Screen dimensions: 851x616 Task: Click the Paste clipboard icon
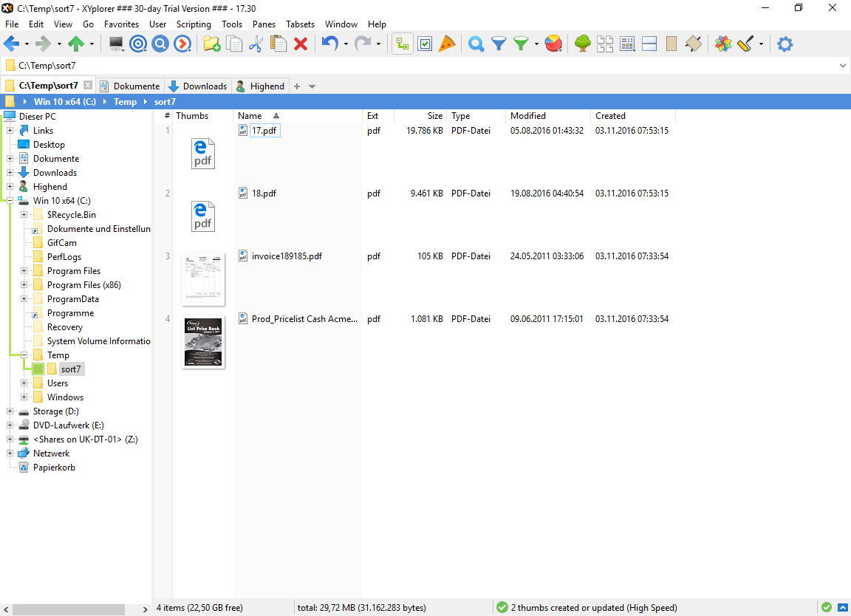coord(278,44)
